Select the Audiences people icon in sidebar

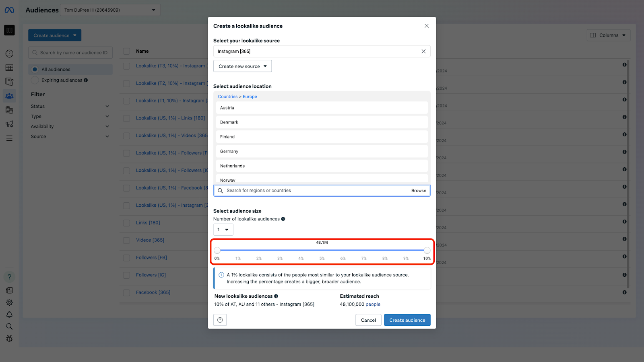(x=9, y=96)
